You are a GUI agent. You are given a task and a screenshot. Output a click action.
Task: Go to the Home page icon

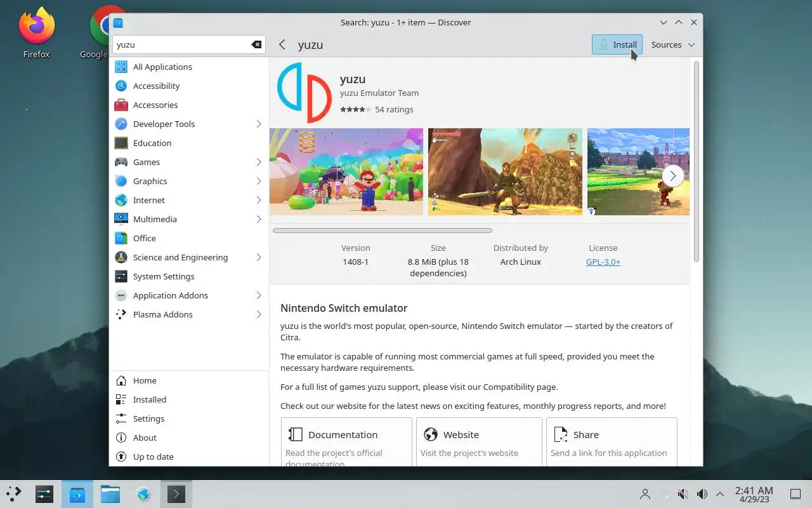pyautogui.click(x=121, y=380)
